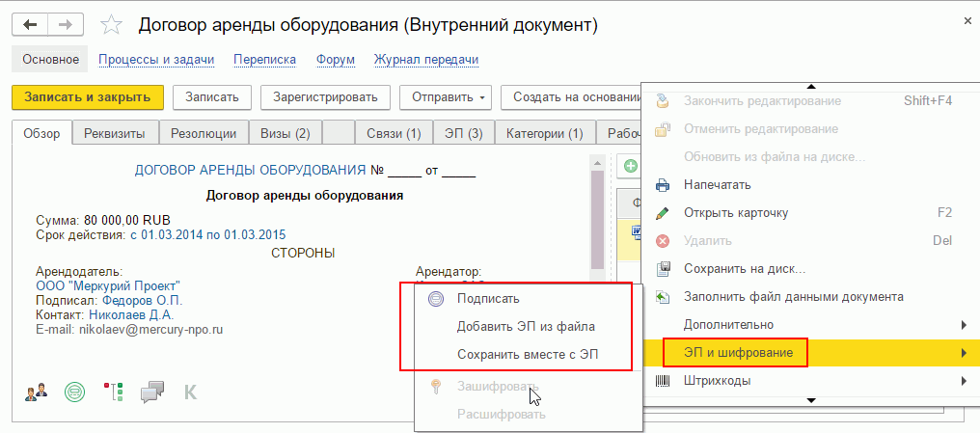The image size is (980, 433).
Task: Open the Отправить dropdown
Action: (446, 97)
